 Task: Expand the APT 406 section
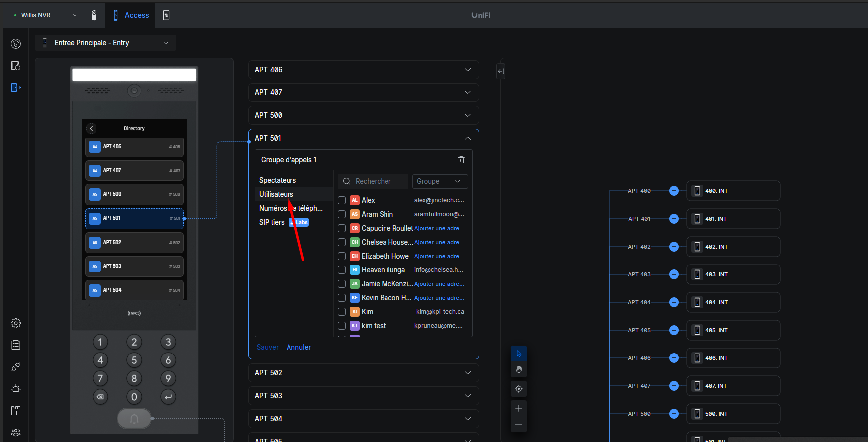point(364,70)
